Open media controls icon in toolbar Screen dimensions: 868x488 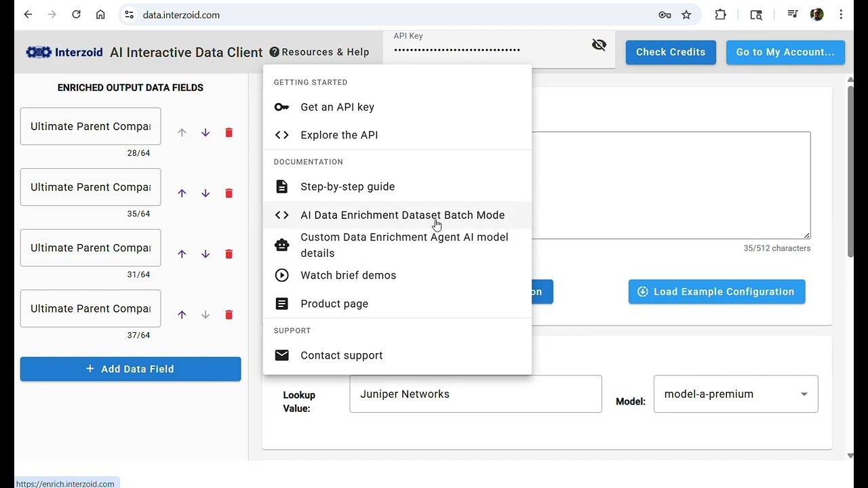(792, 14)
